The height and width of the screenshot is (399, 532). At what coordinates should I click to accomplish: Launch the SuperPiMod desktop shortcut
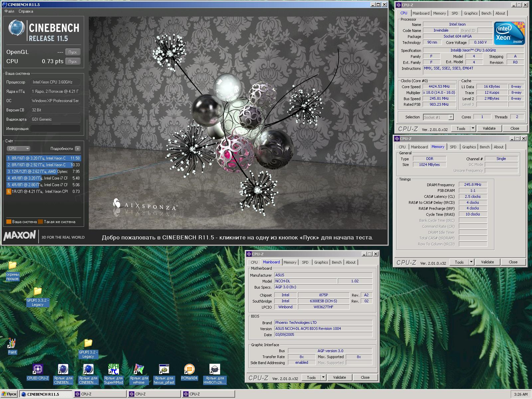click(x=113, y=374)
